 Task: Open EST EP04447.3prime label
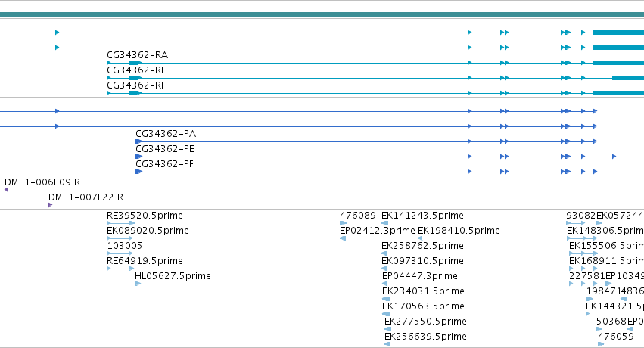pyautogui.click(x=420, y=276)
